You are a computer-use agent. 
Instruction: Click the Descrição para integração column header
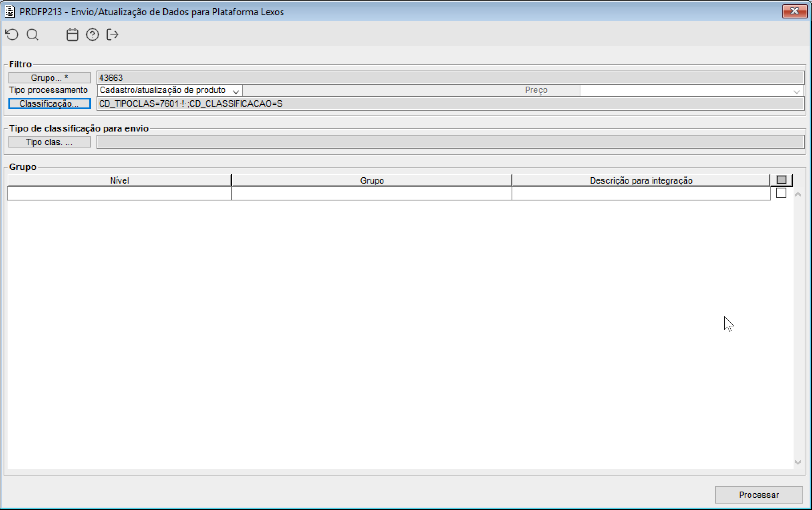pos(641,180)
